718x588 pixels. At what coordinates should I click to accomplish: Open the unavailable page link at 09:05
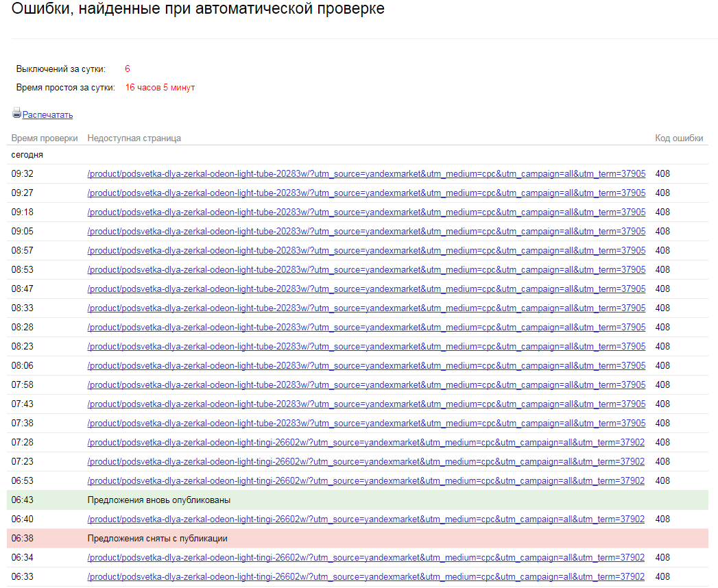366,232
